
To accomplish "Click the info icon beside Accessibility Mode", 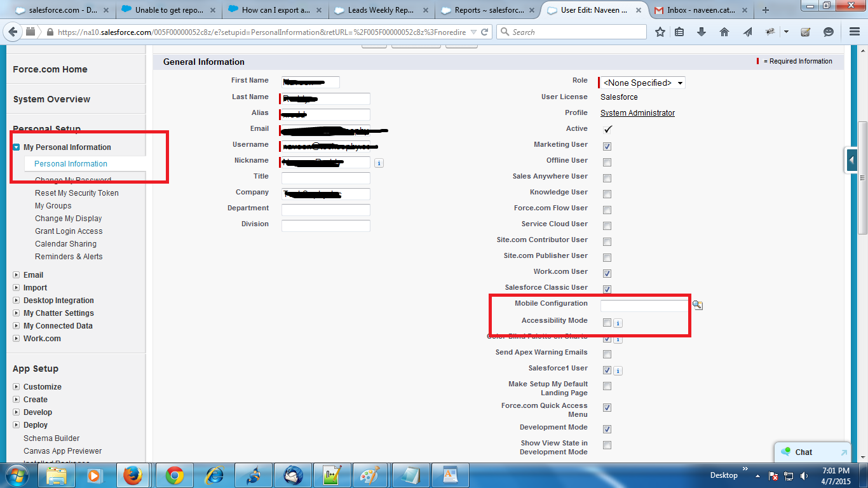I will tap(618, 323).
